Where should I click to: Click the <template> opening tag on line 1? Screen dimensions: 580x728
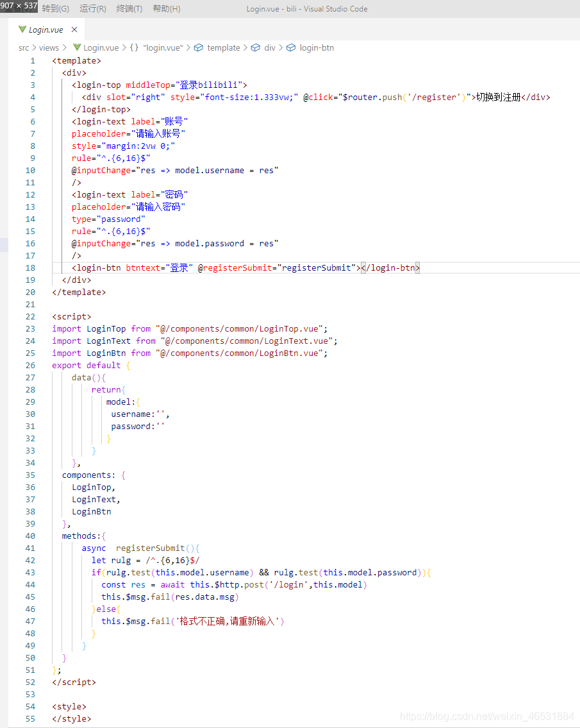pos(76,61)
